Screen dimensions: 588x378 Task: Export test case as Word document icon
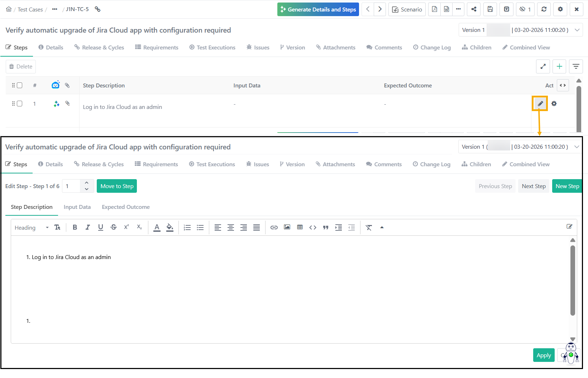pyautogui.click(x=446, y=9)
